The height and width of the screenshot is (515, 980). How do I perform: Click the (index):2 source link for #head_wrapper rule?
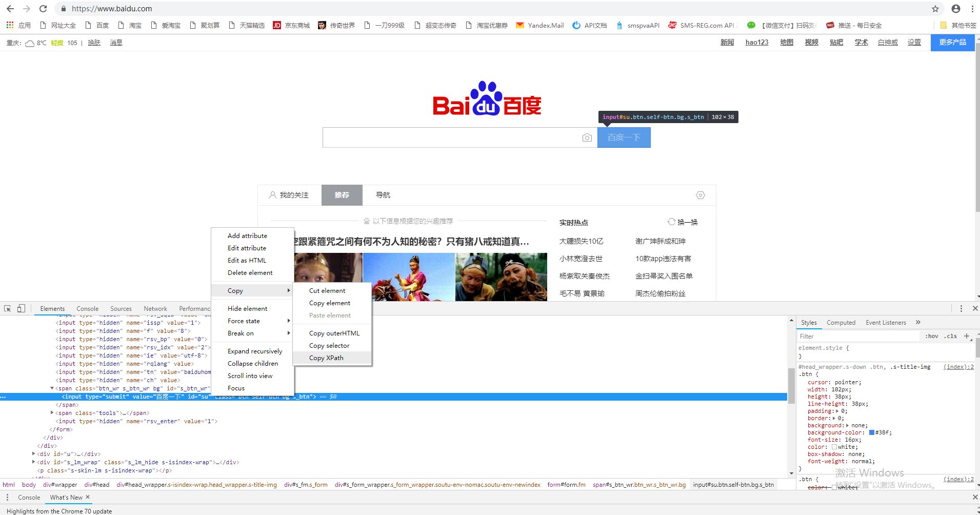tap(958, 367)
